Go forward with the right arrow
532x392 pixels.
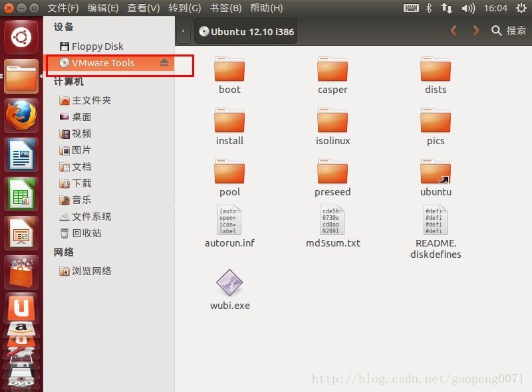pyautogui.click(x=476, y=31)
